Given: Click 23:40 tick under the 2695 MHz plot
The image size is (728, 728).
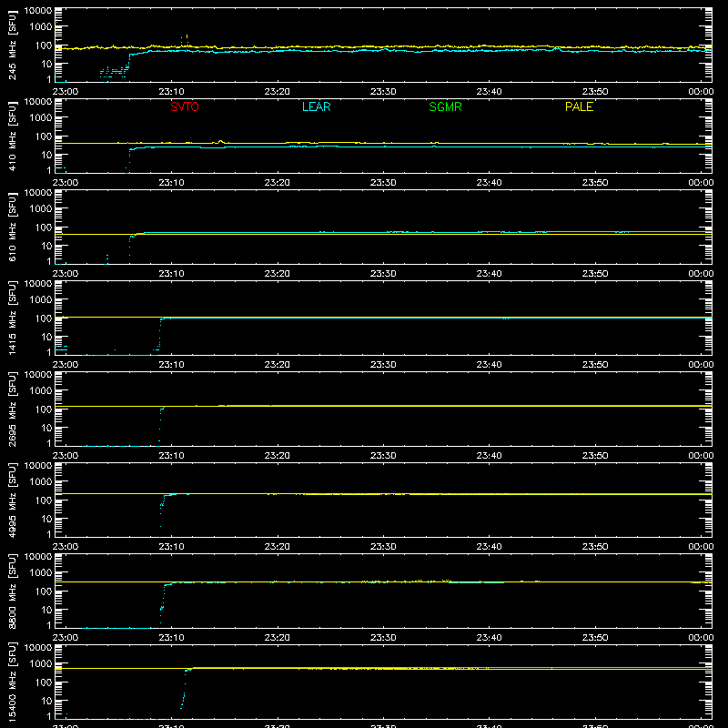Looking at the screenshot, I should 489,456.
